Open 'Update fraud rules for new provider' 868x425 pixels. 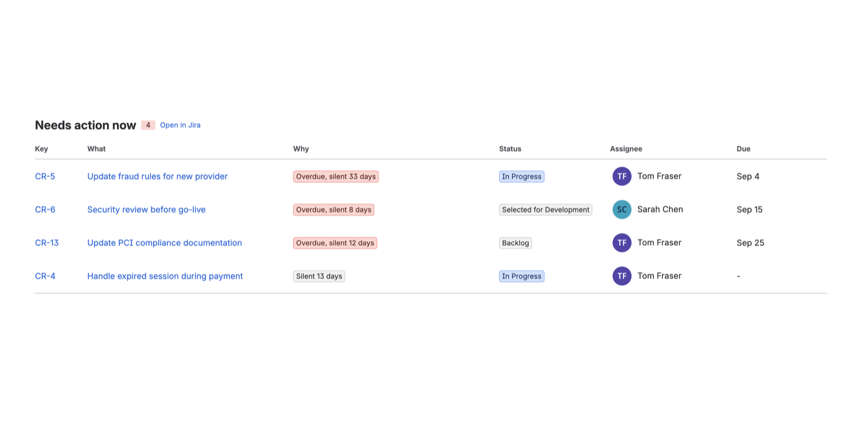pyautogui.click(x=157, y=176)
